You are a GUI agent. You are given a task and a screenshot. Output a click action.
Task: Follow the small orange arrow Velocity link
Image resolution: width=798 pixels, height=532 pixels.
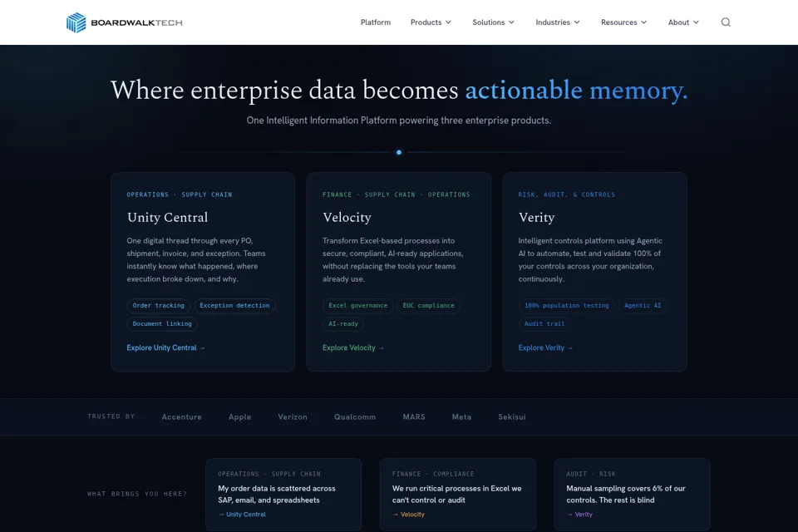(408, 515)
